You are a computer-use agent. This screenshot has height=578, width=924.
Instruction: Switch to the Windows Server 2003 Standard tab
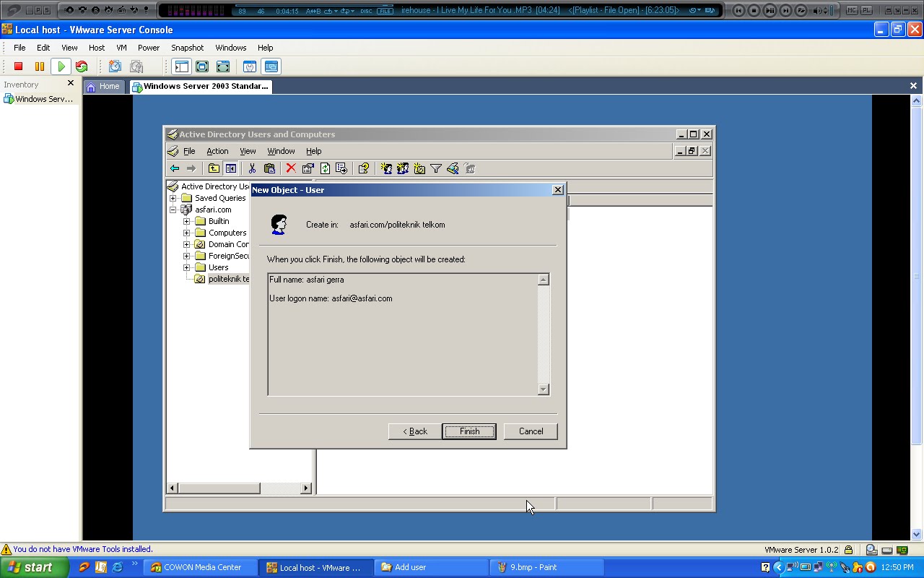pyautogui.click(x=200, y=86)
